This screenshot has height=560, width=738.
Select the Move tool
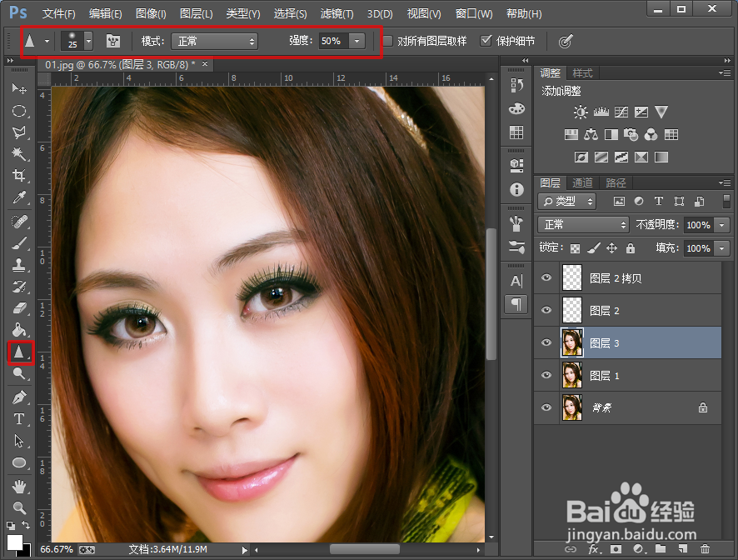pos(19,88)
